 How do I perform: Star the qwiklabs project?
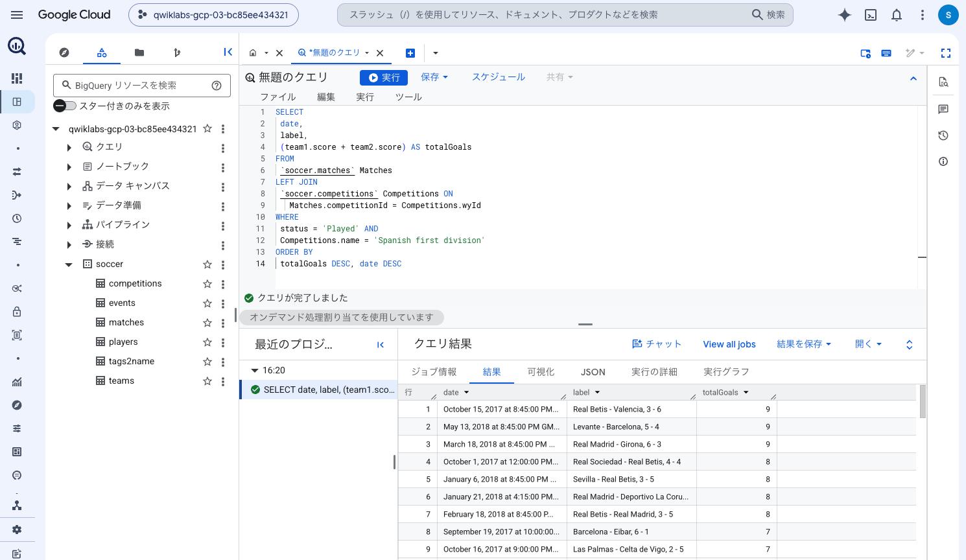(207, 129)
